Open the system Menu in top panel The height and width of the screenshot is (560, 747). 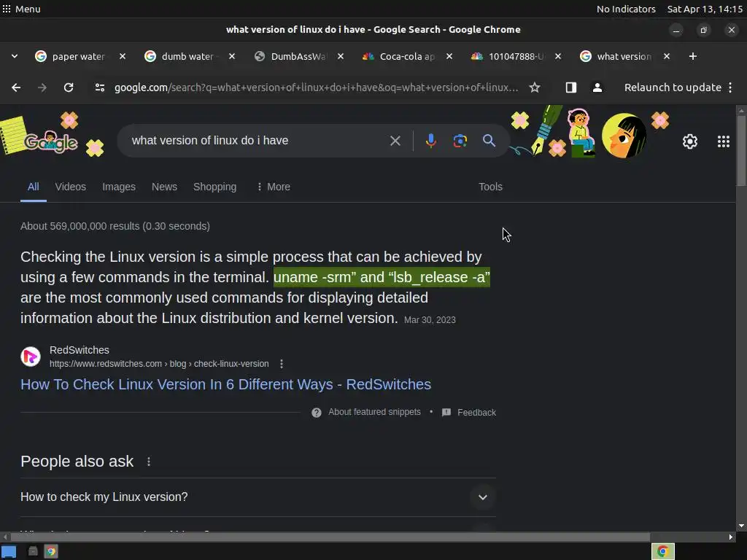pyautogui.click(x=21, y=9)
